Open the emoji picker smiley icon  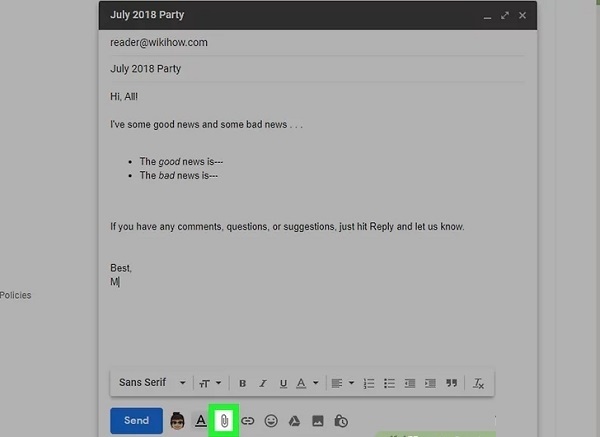(x=271, y=421)
